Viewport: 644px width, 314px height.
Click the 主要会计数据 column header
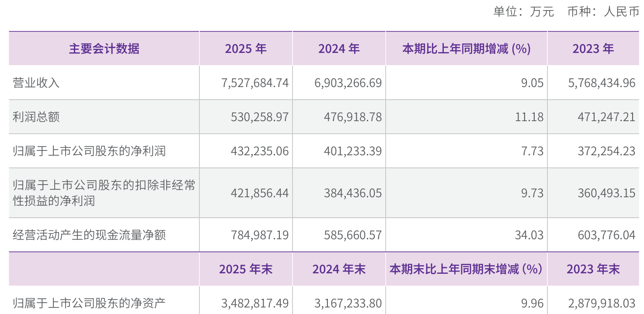click(104, 49)
